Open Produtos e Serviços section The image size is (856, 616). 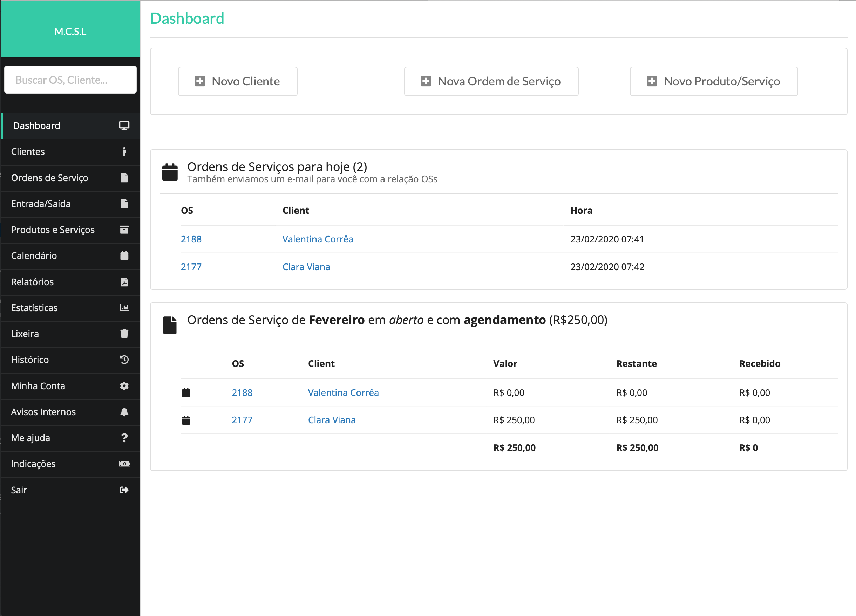click(70, 230)
